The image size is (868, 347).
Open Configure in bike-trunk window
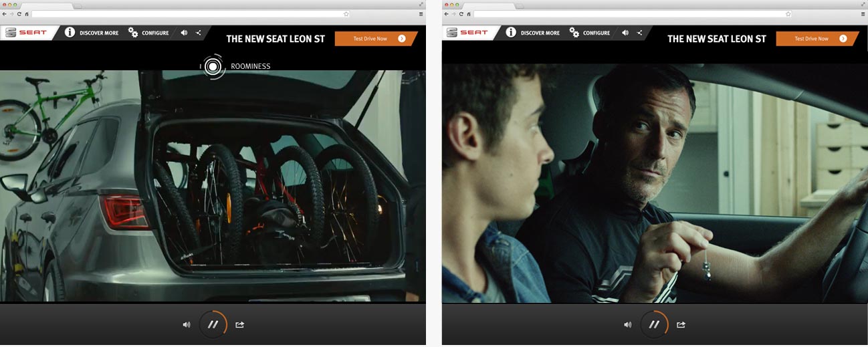(x=148, y=33)
